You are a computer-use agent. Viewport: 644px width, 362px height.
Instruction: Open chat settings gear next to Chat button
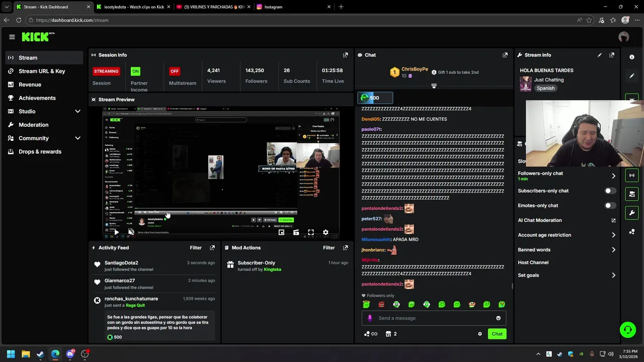pyautogui.click(x=480, y=334)
